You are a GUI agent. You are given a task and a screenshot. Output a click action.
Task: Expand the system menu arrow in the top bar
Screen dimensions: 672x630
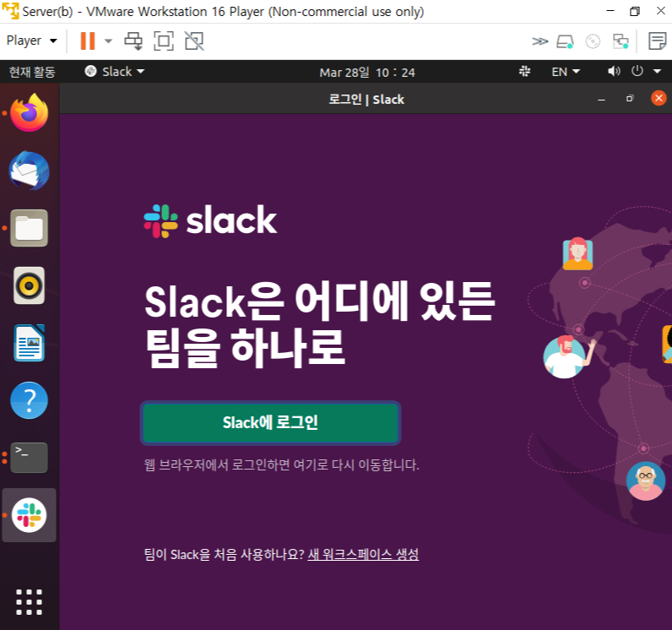657,71
